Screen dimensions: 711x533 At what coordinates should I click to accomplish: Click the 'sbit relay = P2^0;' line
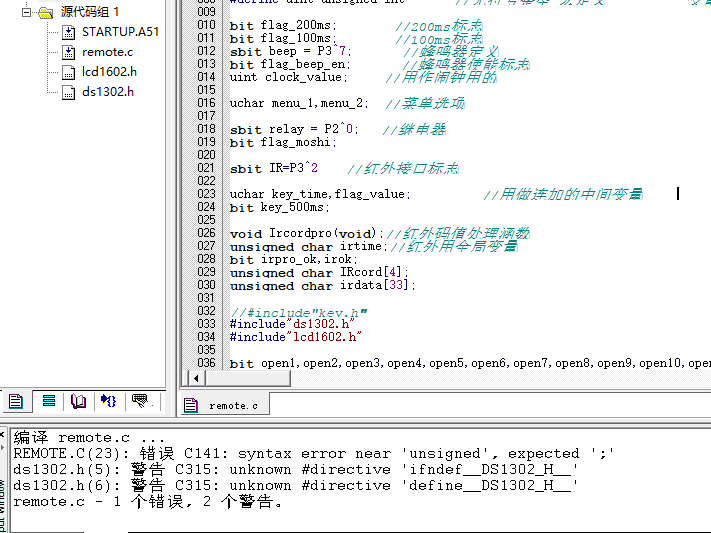click(294, 129)
